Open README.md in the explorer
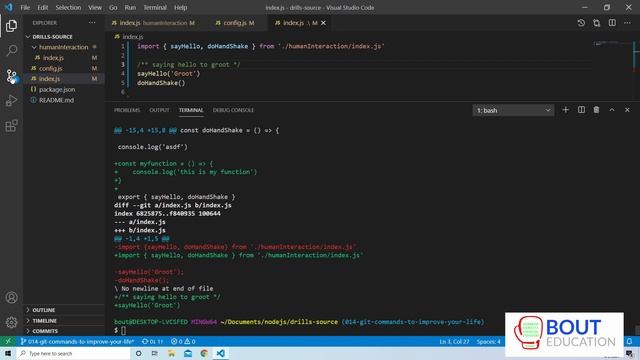Image resolution: width=640 pixels, height=360 pixels. pyautogui.click(x=56, y=100)
